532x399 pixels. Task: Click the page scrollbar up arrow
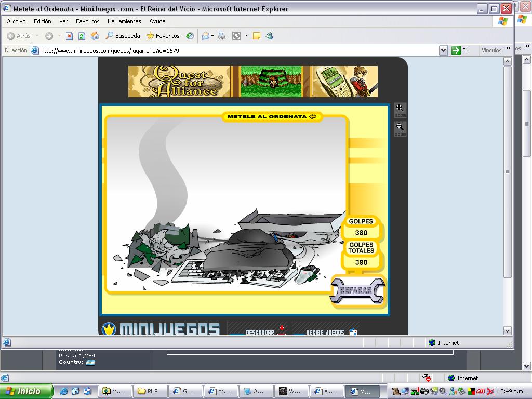pos(507,62)
